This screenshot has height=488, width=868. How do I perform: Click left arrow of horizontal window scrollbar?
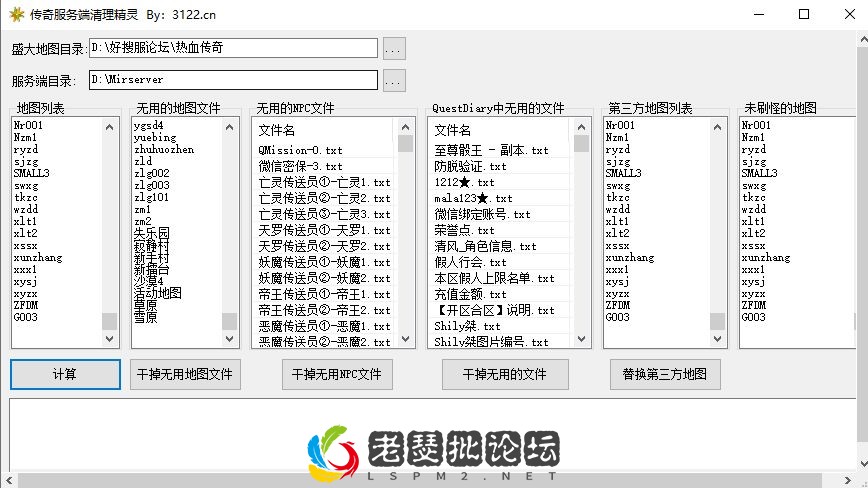(x=9, y=480)
